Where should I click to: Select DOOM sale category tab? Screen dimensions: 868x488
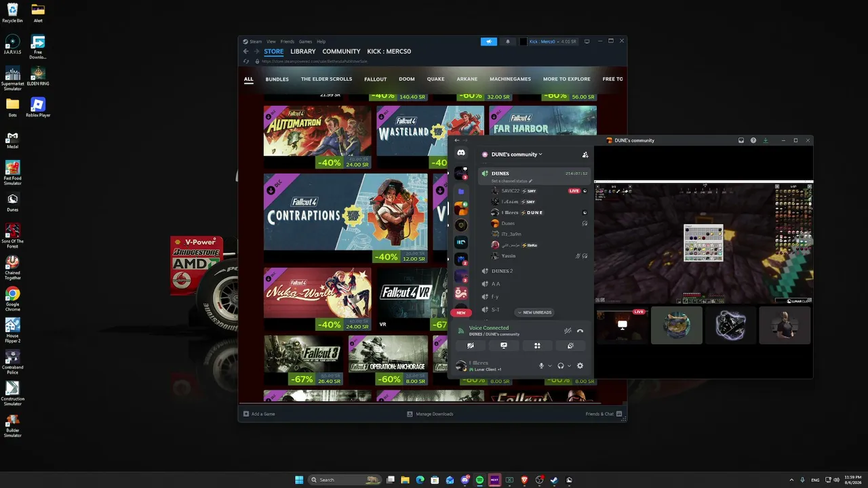[407, 79]
